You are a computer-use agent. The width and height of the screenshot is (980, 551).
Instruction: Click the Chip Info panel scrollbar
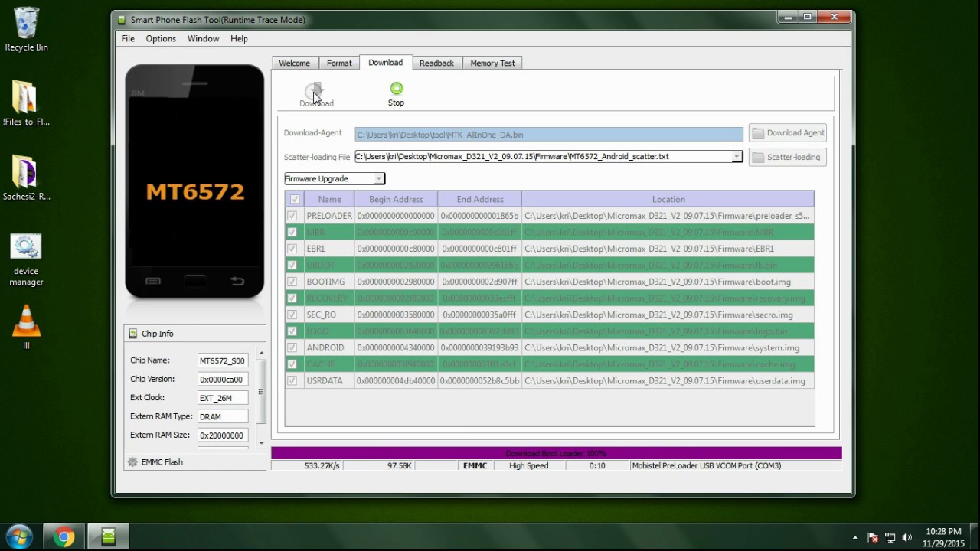point(261,391)
